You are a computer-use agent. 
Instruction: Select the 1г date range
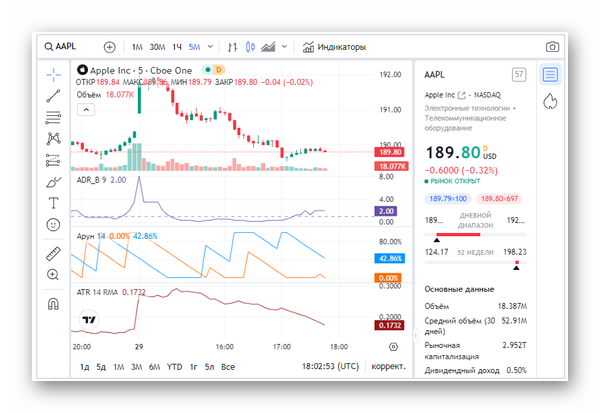coord(194,367)
